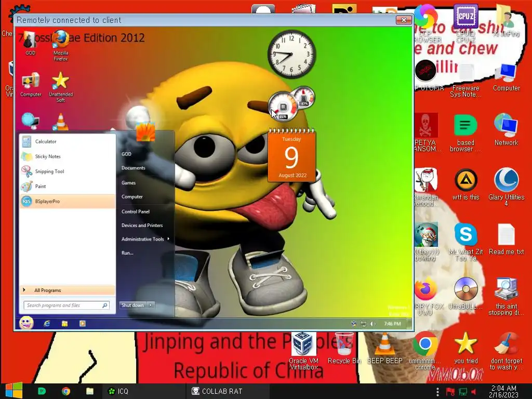Open the GOD icon on remote desktop

[30, 43]
